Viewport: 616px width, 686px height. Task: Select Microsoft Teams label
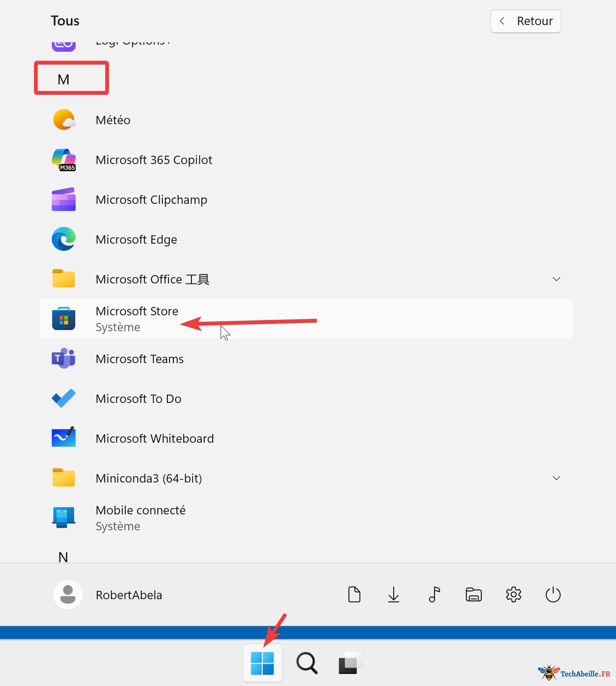[140, 359]
